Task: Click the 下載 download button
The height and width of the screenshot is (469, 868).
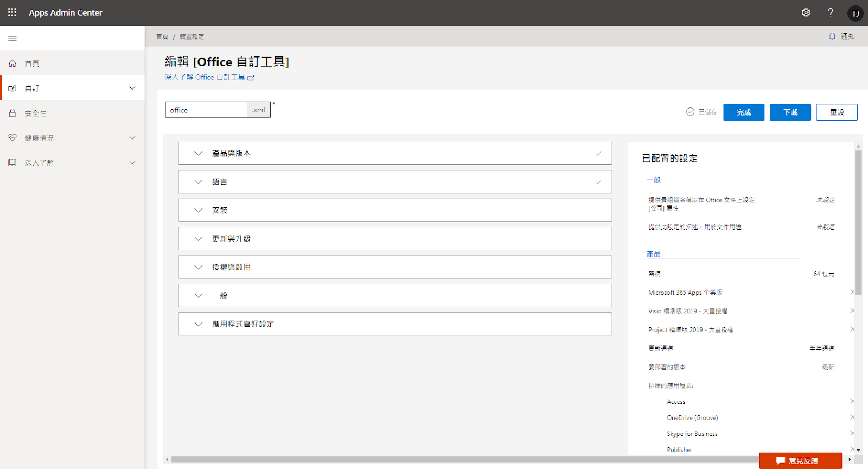Action: tap(790, 112)
